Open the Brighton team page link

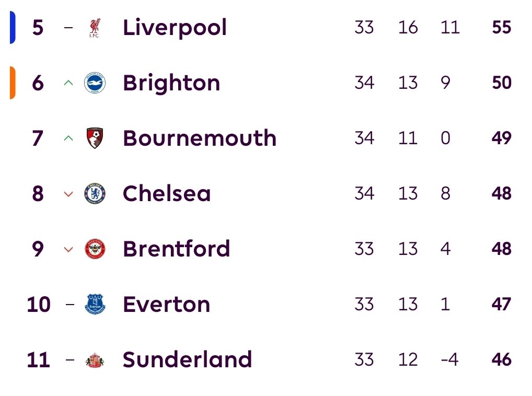[171, 83]
